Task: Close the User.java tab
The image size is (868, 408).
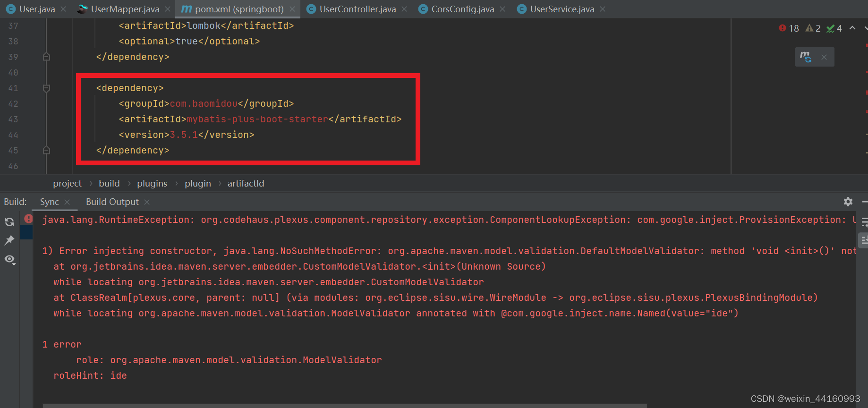Action: coord(63,9)
